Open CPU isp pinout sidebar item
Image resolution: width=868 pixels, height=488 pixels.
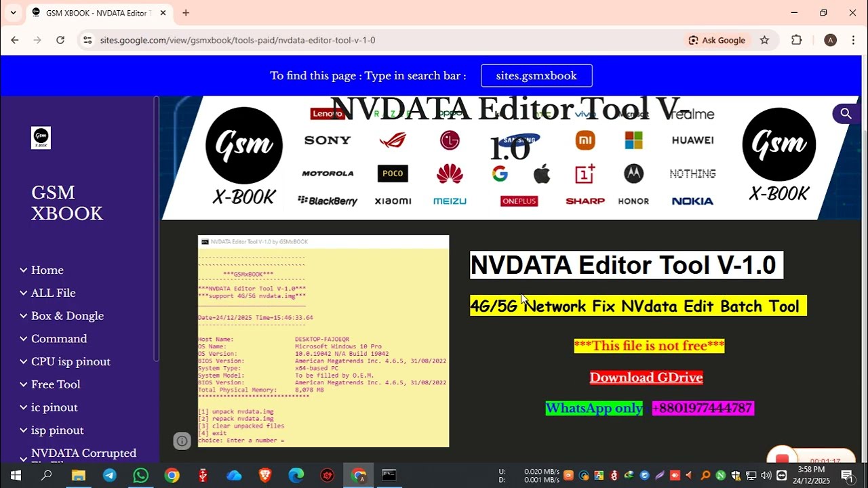(71, 362)
